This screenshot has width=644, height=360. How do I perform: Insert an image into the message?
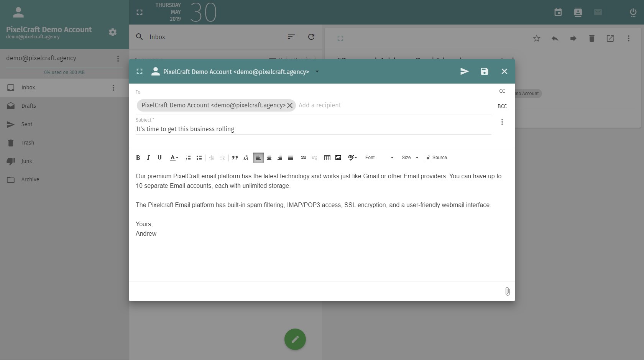tap(338, 158)
